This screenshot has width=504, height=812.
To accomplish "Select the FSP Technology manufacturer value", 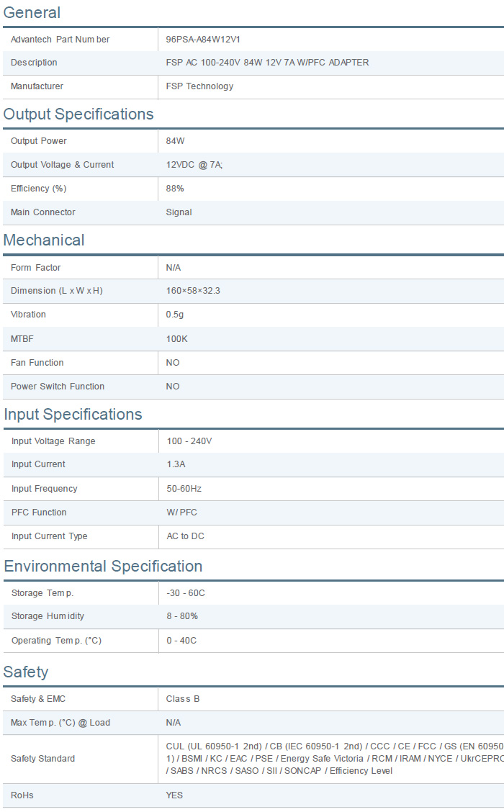I will [199, 86].
